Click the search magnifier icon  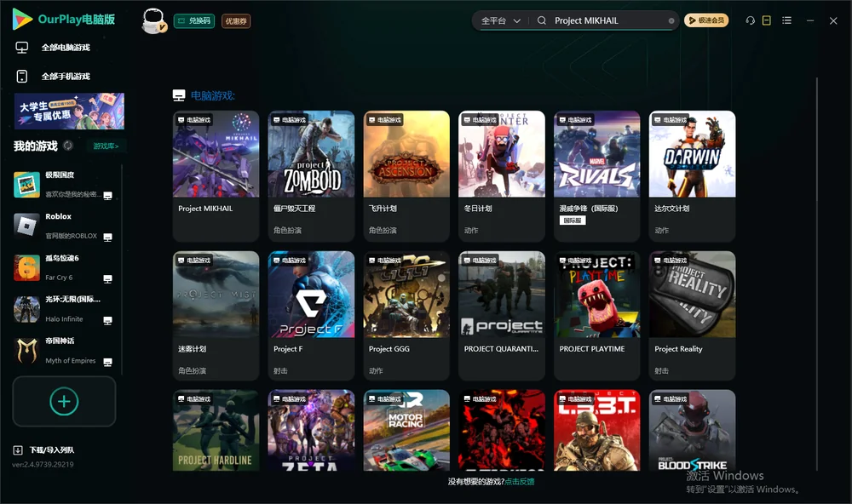pos(542,20)
